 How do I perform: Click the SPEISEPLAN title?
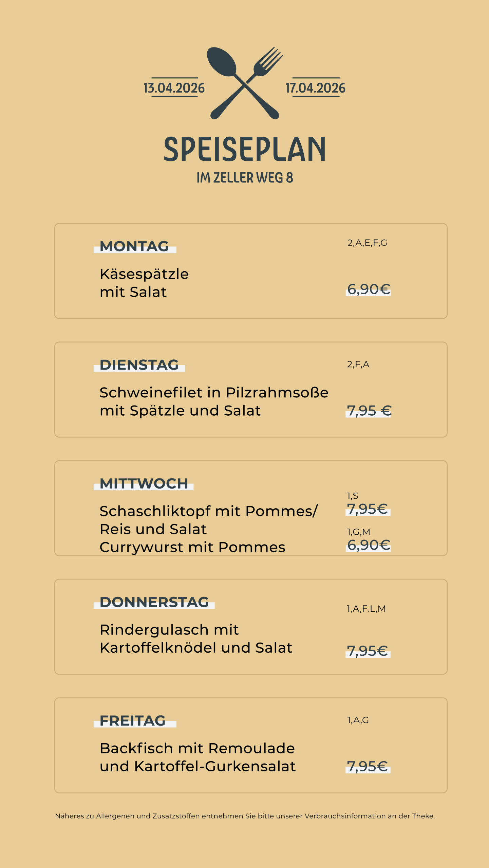(245, 149)
